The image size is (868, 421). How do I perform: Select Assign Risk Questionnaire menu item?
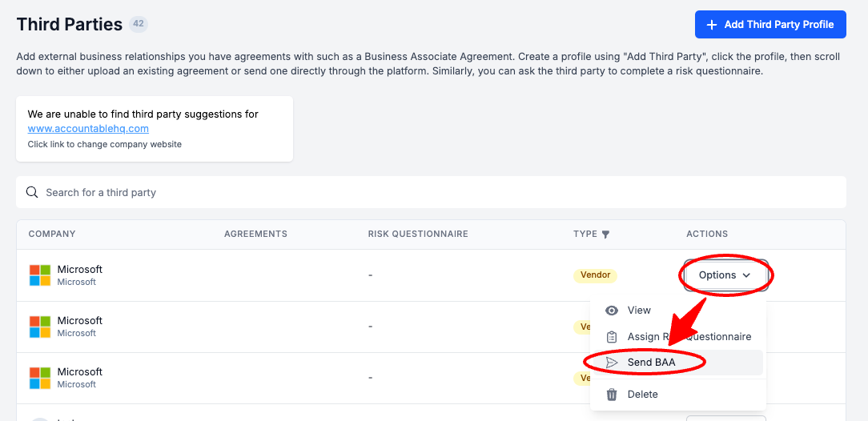678,336
